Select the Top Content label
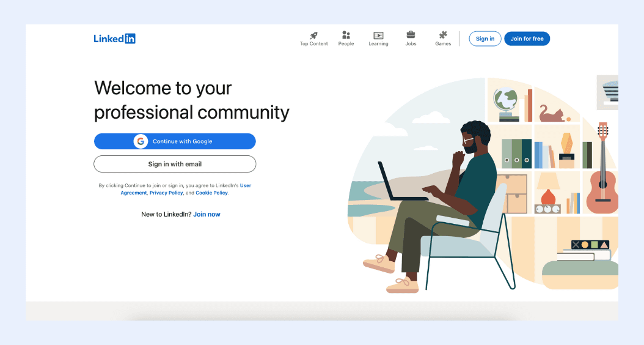 pos(314,43)
